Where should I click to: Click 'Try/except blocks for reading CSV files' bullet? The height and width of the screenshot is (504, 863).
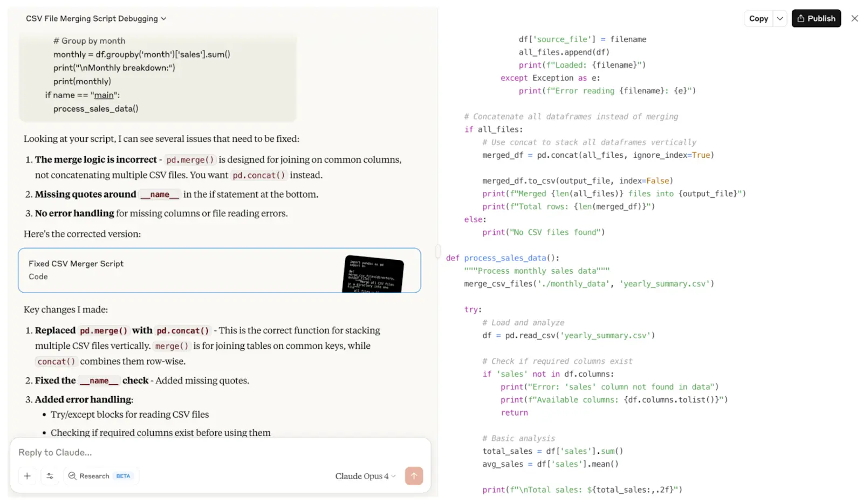point(129,415)
